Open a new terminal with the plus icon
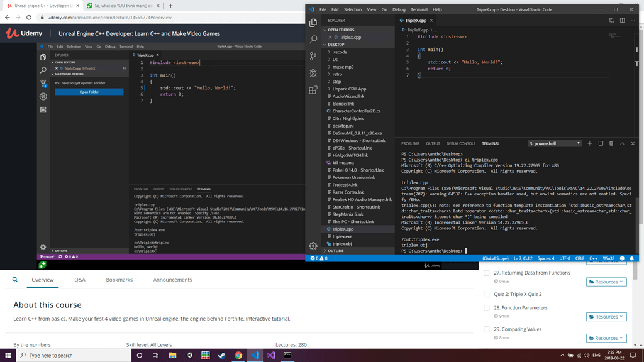 589,143
